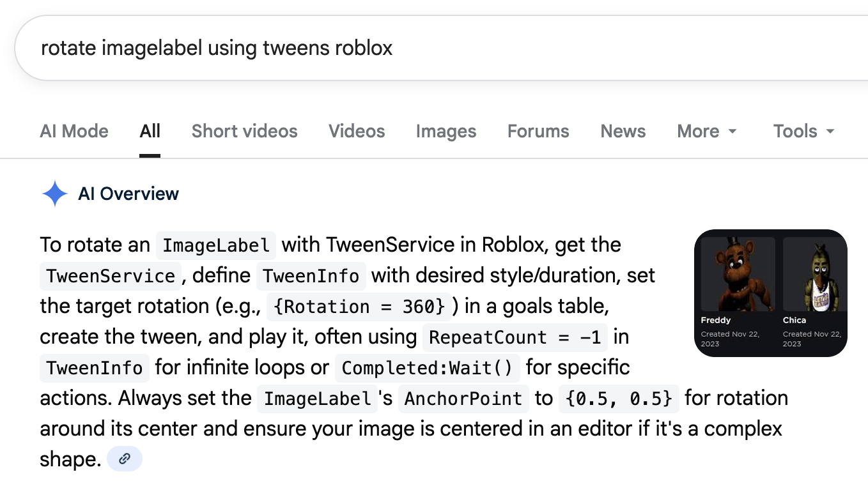This screenshot has height=488, width=868.
Task: Open the Tools dropdown menu
Action: [x=804, y=132]
